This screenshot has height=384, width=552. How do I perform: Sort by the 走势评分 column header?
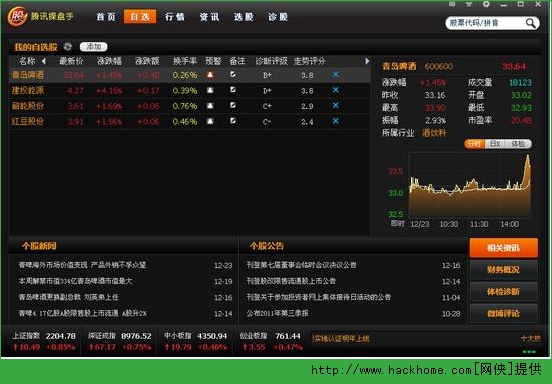coord(309,61)
